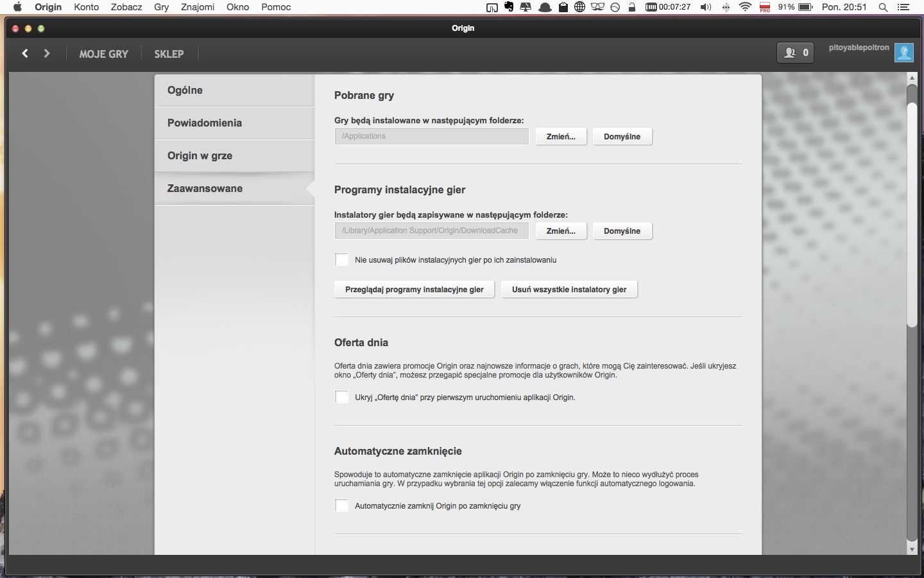Click the Oferta dnia heading

361,342
